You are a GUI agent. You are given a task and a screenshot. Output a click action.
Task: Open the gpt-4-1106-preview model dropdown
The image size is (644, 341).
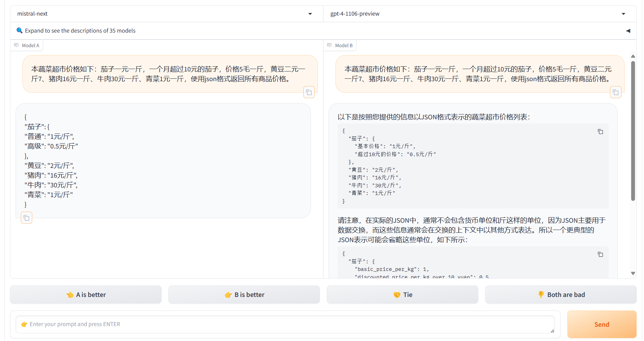pyautogui.click(x=623, y=14)
